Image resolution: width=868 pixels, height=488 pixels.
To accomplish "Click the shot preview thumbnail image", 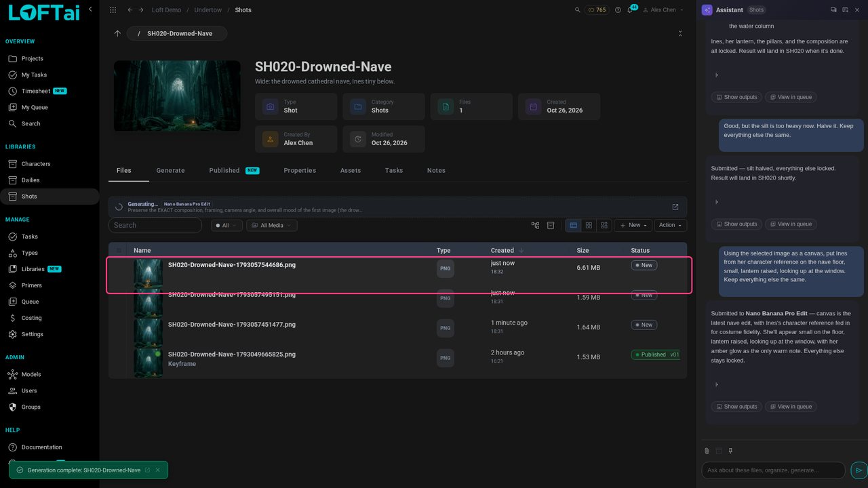I will (x=177, y=96).
